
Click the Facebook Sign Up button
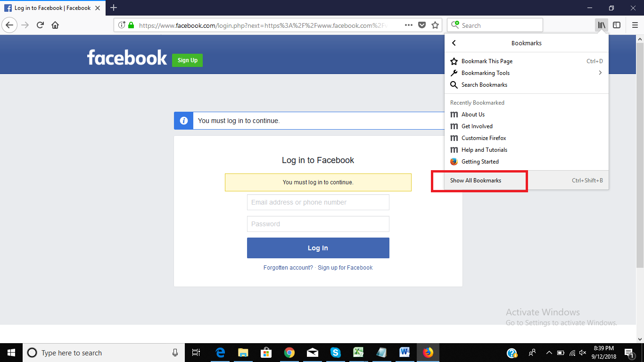point(187,60)
